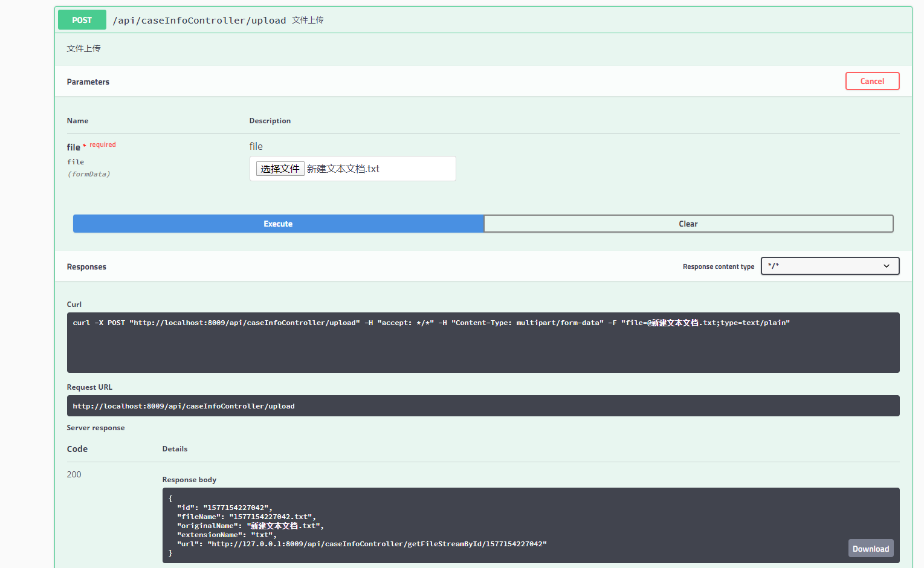This screenshot has width=924, height=568.
Task: Click the Parameters section heading
Action: 88,82
